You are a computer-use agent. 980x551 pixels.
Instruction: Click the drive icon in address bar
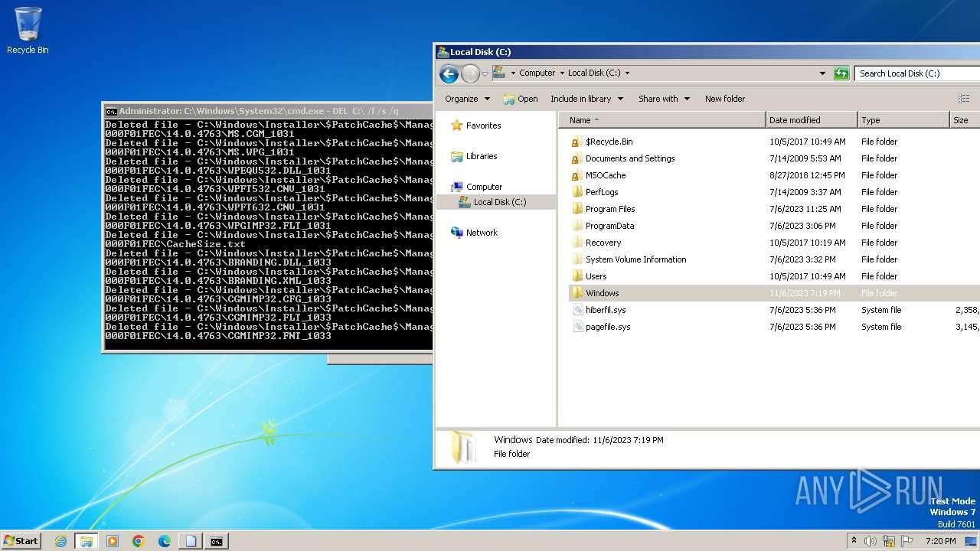coord(499,73)
